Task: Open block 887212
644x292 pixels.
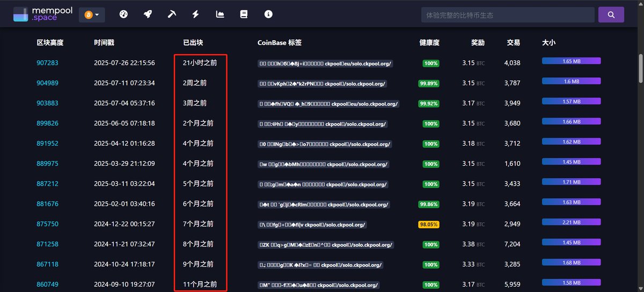Action: [x=47, y=184]
